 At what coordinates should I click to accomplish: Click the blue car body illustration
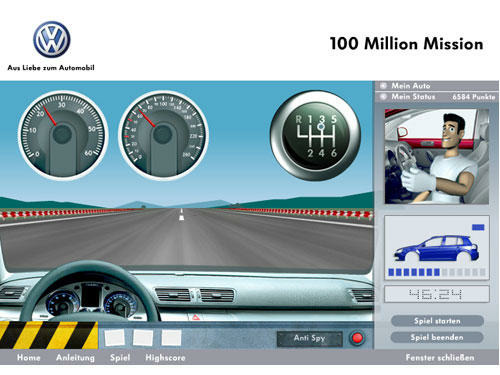437,249
